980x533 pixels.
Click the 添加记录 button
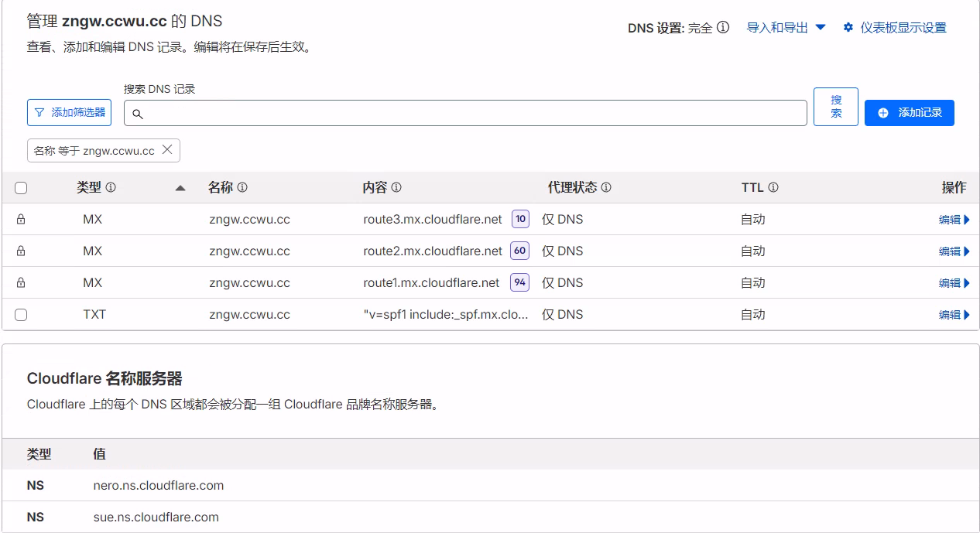point(909,113)
